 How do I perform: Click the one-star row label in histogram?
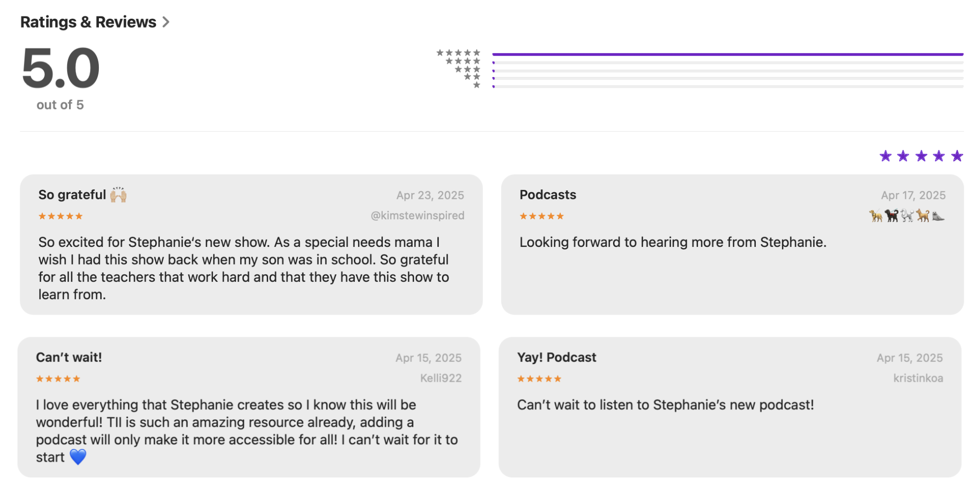point(476,85)
